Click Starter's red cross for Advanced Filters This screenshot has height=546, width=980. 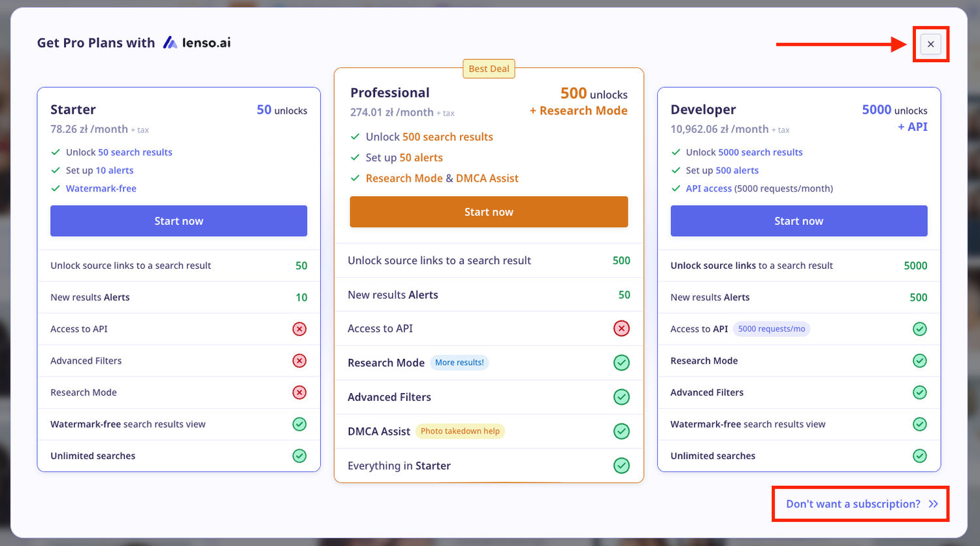coord(299,360)
